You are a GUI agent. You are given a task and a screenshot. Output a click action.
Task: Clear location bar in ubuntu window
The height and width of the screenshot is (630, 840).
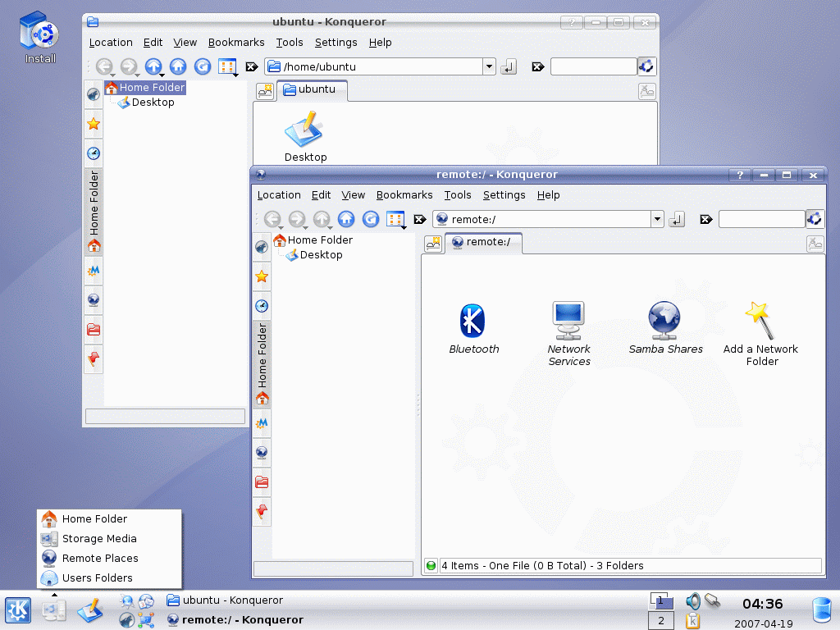point(252,67)
